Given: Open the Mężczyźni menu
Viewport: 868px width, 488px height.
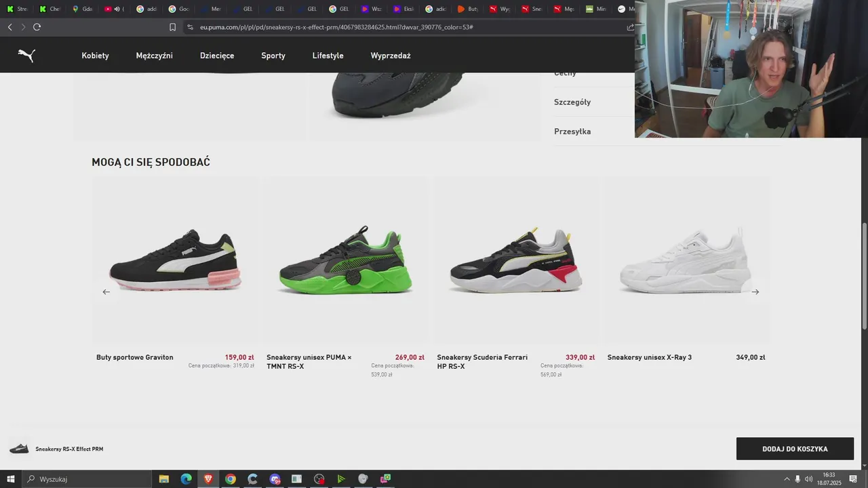Looking at the screenshot, I should pyautogui.click(x=154, y=56).
